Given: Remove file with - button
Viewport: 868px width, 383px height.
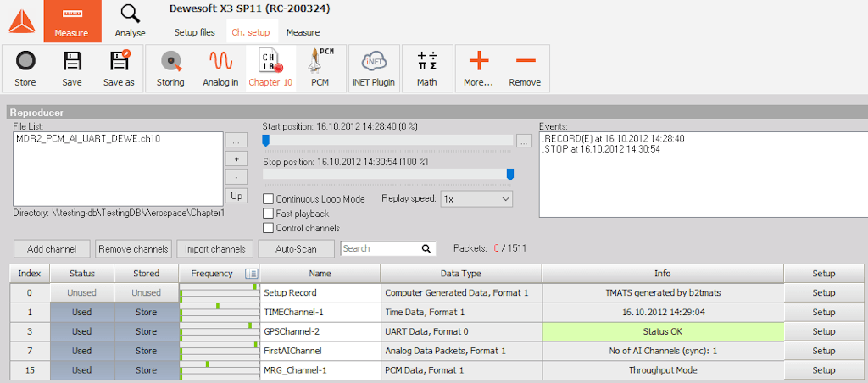Looking at the screenshot, I should [236, 178].
